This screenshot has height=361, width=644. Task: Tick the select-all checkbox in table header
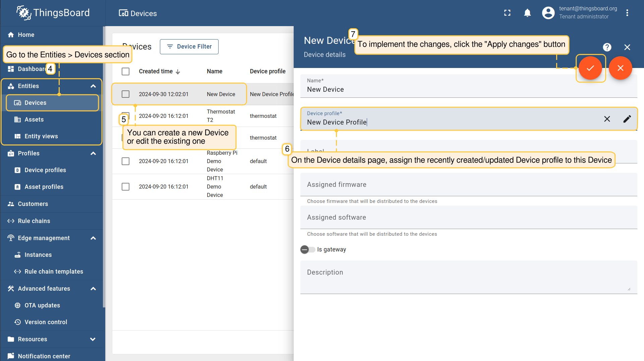(x=125, y=71)
